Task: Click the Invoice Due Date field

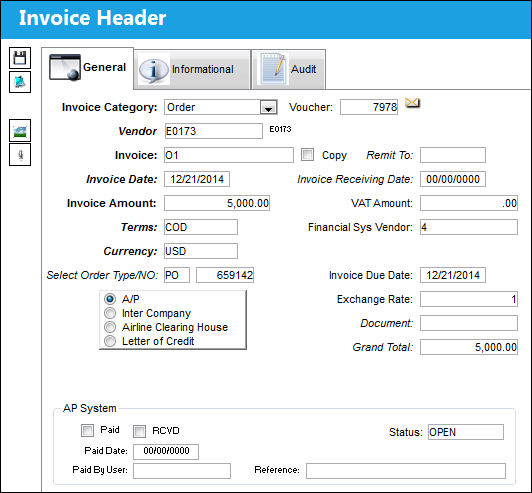Action: pyautogui.click(x=453, y=275)
